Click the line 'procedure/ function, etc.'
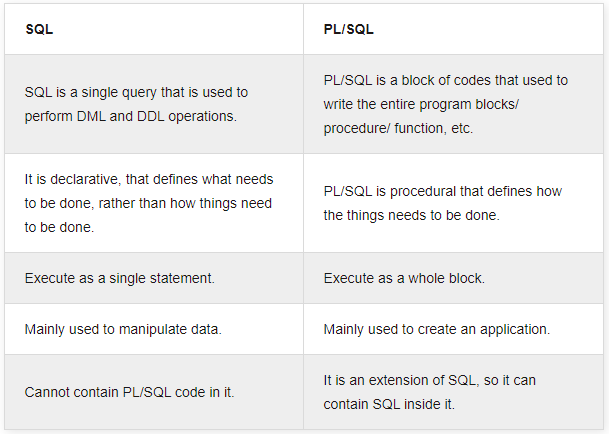The image size is (609, 434). [x=398, y=129]
